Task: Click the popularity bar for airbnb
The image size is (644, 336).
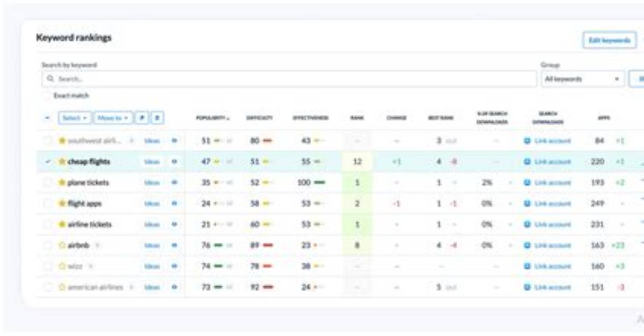Action: (x=218, y=245)
